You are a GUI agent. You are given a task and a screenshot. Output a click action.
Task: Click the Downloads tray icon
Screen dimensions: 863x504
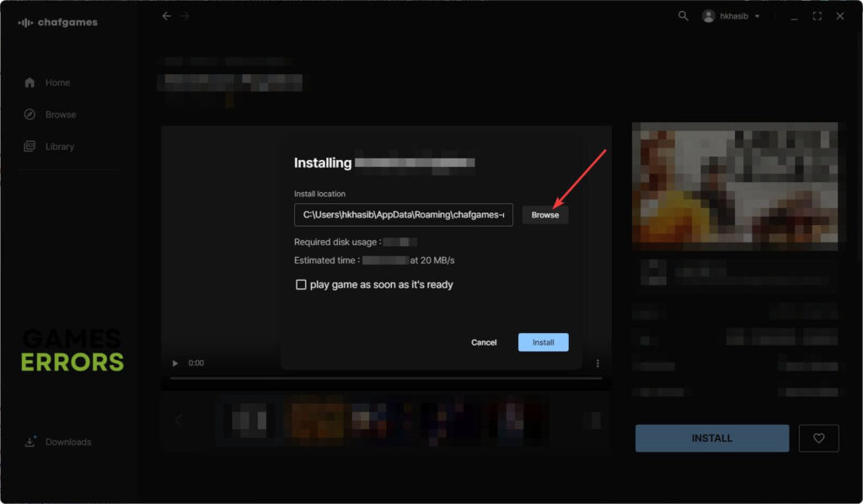30,442
